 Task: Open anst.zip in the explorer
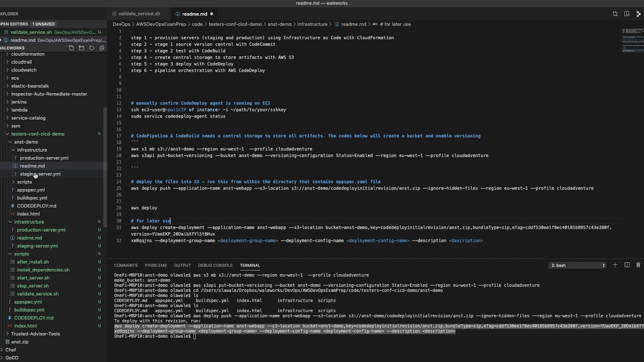click(20, 342)
